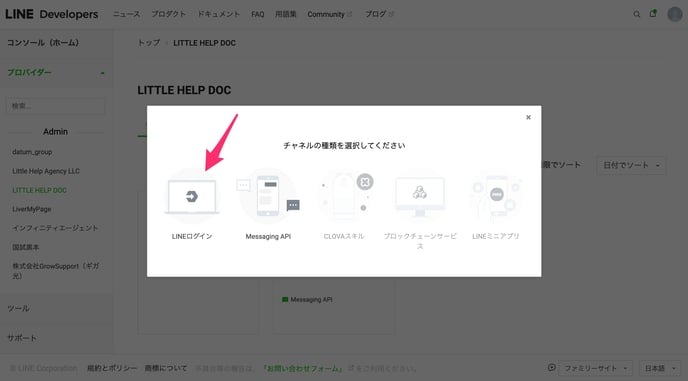Click the LINE Developers logo
688x381 pixels.
(x=52, y=14)
